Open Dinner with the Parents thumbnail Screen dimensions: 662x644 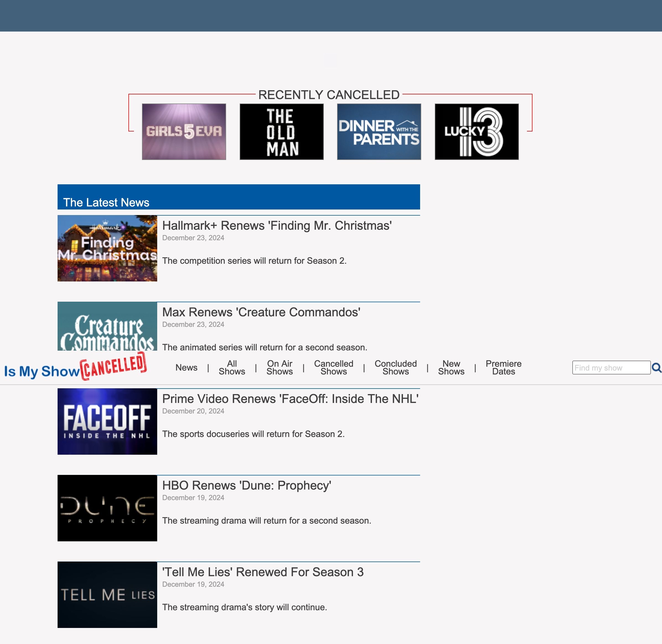click(x=379, y=131)
